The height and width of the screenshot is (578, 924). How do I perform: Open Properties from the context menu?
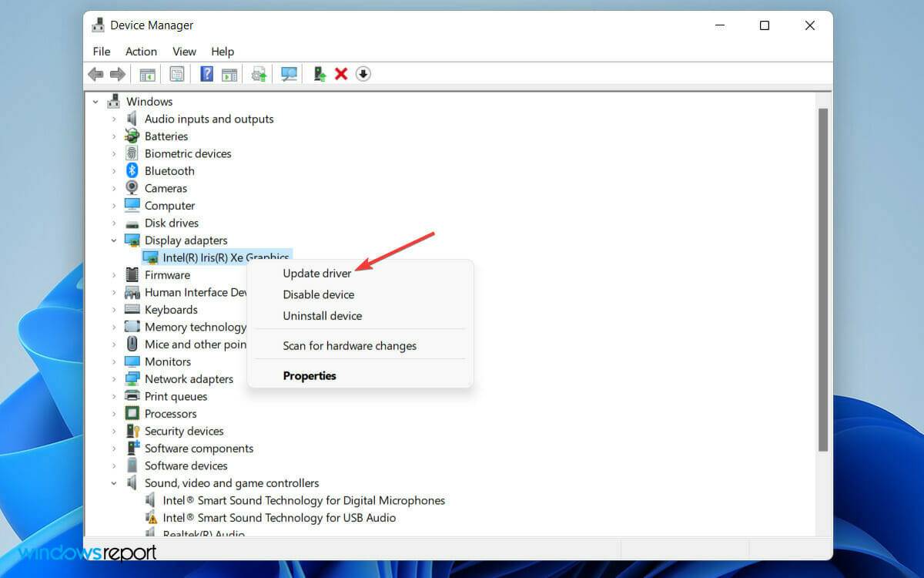click(x=310, y=376)
